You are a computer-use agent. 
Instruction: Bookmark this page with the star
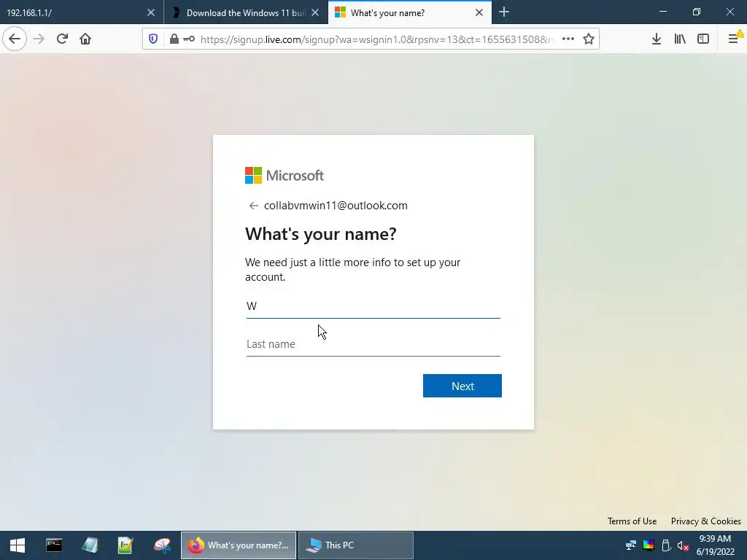pos(589,39)
